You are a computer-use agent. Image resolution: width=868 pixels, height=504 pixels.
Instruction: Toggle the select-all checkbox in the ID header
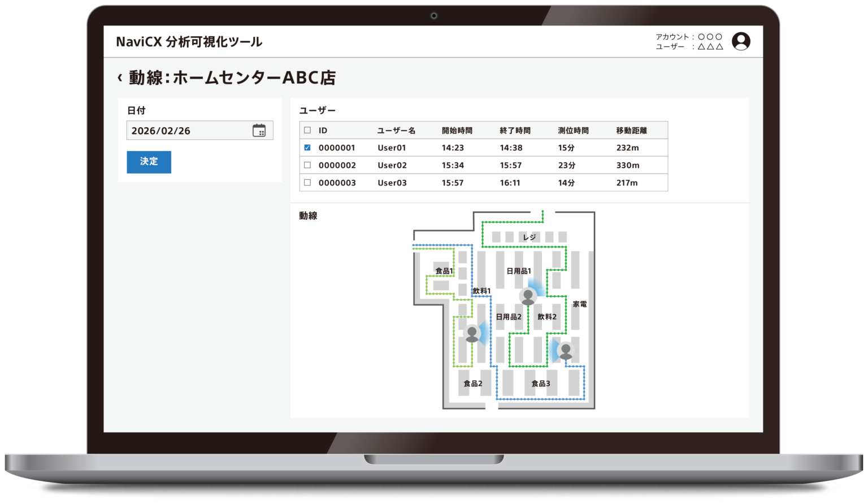click(307, 130)
